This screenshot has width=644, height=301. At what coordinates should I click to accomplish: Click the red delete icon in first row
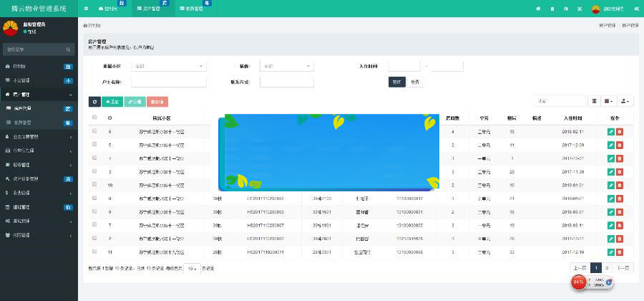(x=620, y=132)
